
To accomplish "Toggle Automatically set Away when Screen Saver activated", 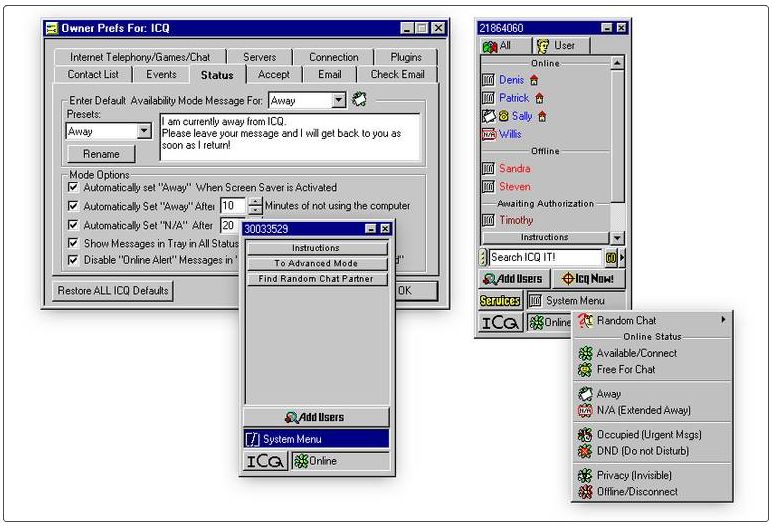I will click(x=73, y=187).
